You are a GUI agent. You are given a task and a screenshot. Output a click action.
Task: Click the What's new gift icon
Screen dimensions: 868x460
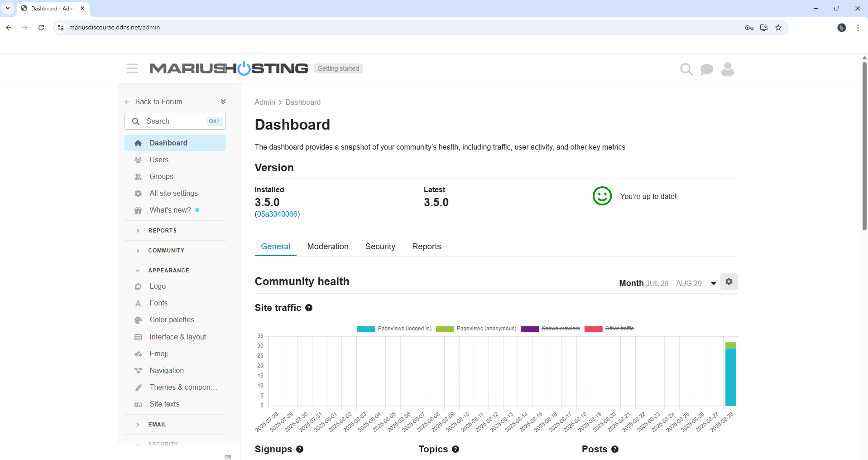138,210
